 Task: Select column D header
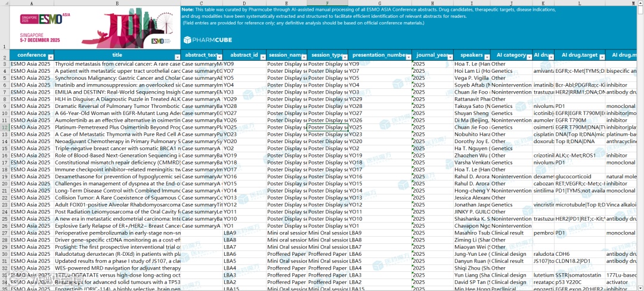[x=244, y=3]
